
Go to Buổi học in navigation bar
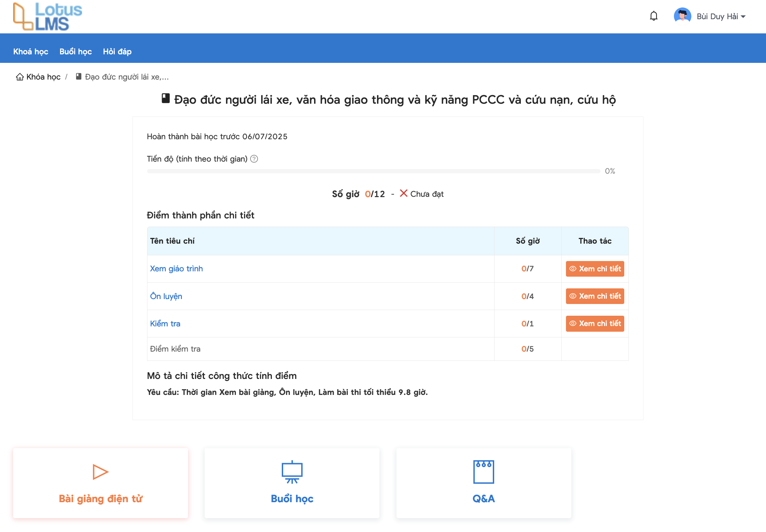point(75,52)
